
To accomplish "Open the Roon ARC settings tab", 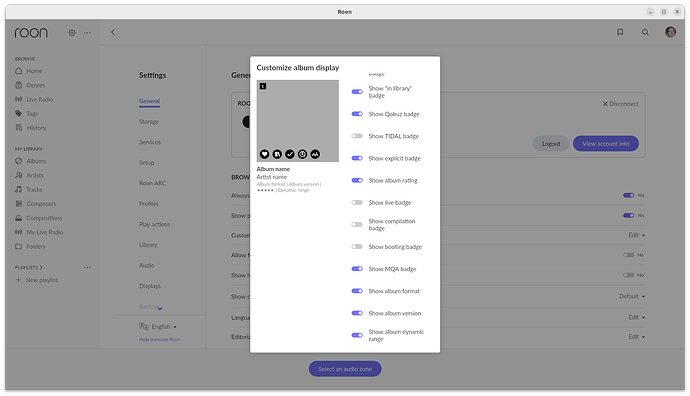I will point(152,183).
